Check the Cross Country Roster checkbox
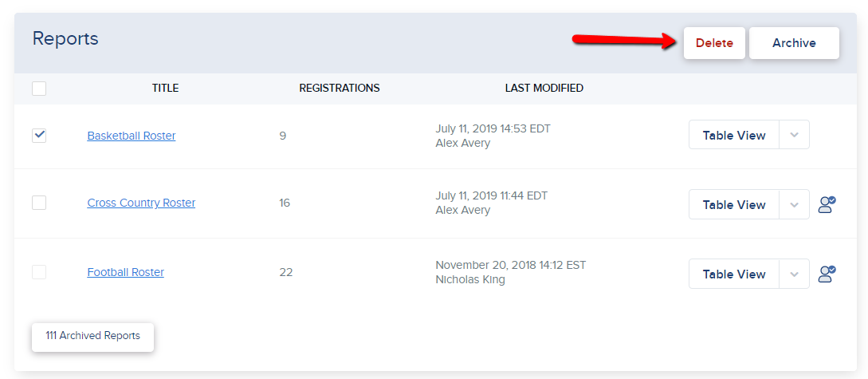Viewport: 868px width, 379px height. pos(39,203)
